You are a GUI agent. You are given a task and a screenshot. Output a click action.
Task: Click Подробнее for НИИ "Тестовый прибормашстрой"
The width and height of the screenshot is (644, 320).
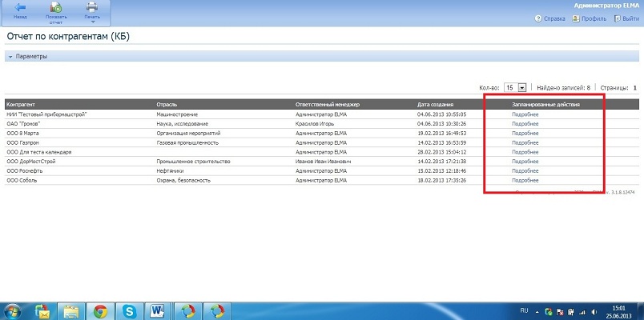point(525,114)
